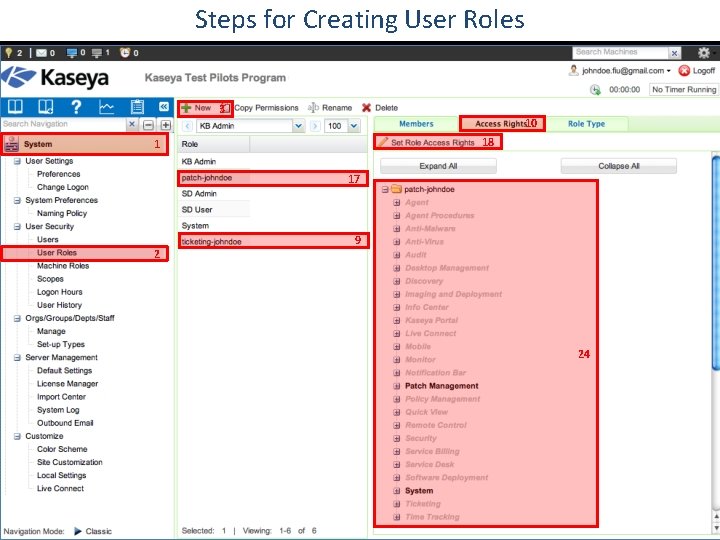The image size is (720, 540).
Task: Switch to the Access Rights tab
Action: [502, 124]
